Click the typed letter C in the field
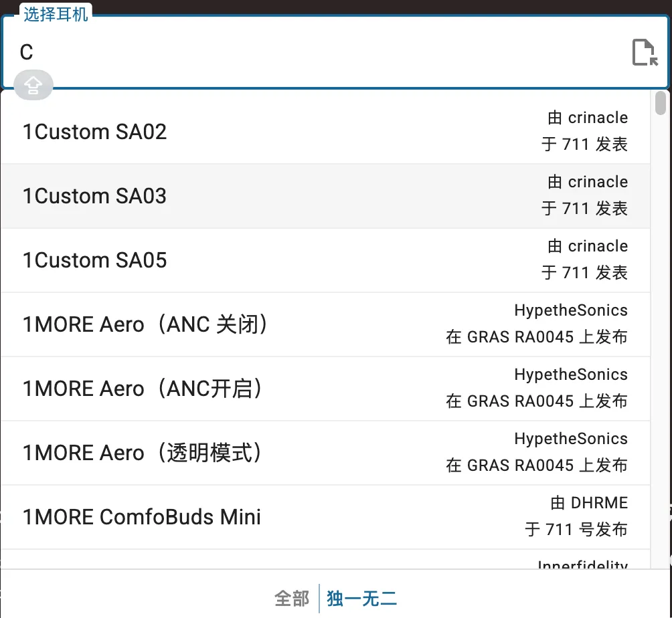This screenshot has height=618, width=672. click(x=27, y=53)
